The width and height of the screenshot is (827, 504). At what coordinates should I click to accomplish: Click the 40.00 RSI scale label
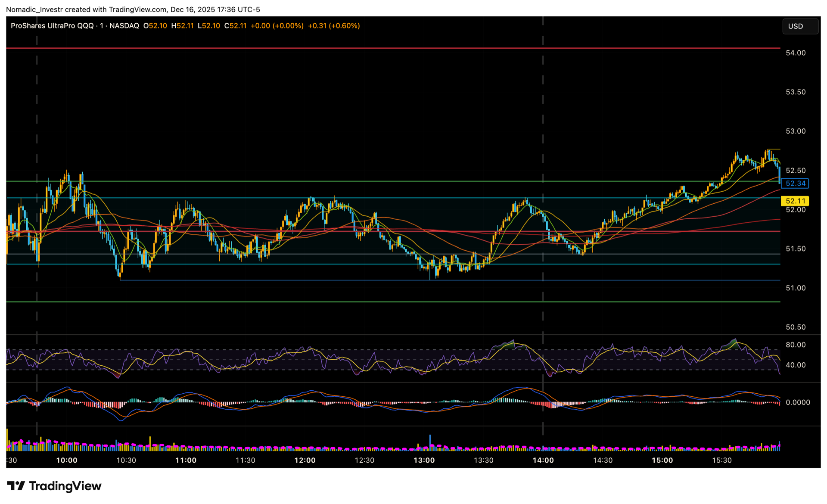pyautogui.click(x=795, y=365)
